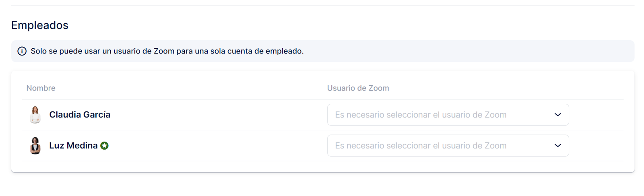Click the chevron arrow in Luz Medina's row
This screenshot has height=196, width=644.
coord(557,146)
